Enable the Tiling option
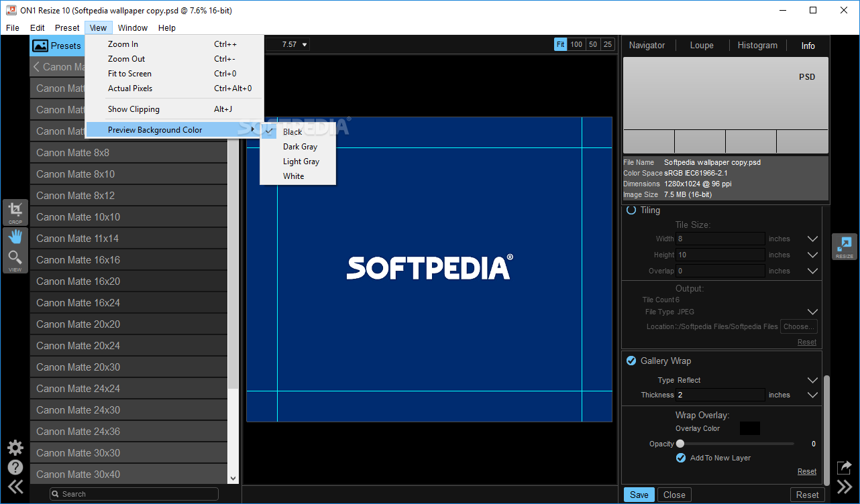Viewport: 860px width, 504px height. tap(631, 210)
